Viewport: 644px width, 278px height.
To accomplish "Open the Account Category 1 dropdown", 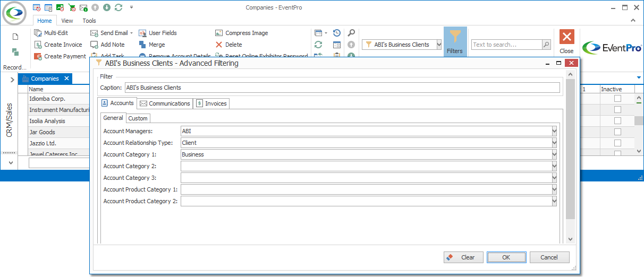I will 554,154.
